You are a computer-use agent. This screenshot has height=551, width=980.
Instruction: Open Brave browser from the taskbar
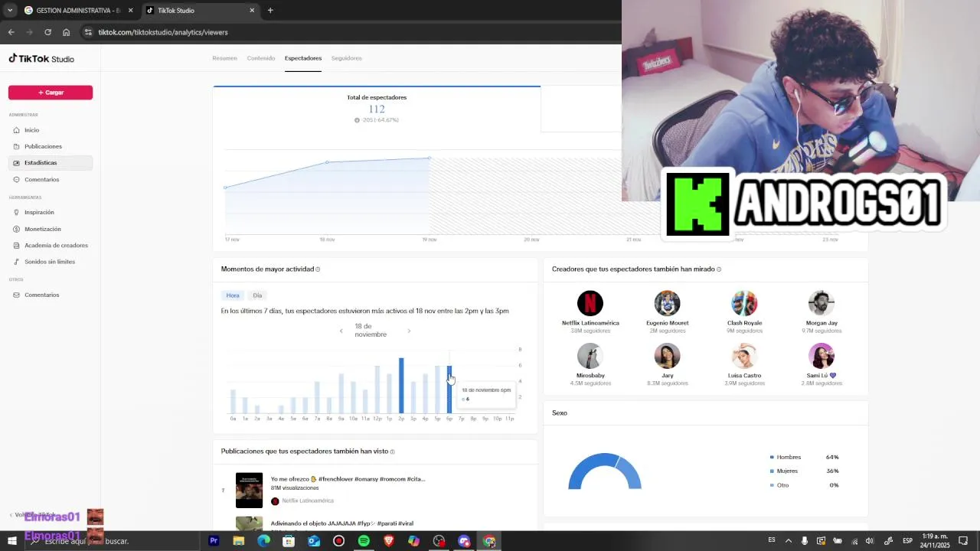pyautogui.click(x=389, y=541)
